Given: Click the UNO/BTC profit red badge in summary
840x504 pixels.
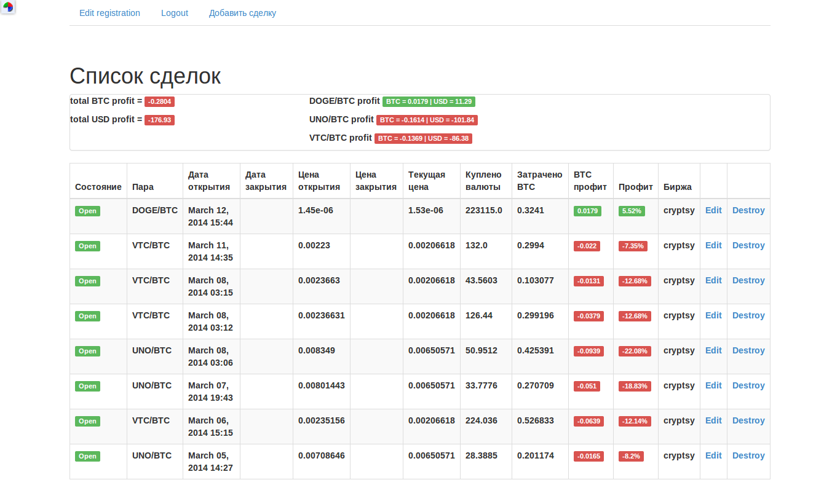Looking at the screenshot, I should [x=427, y=120].
